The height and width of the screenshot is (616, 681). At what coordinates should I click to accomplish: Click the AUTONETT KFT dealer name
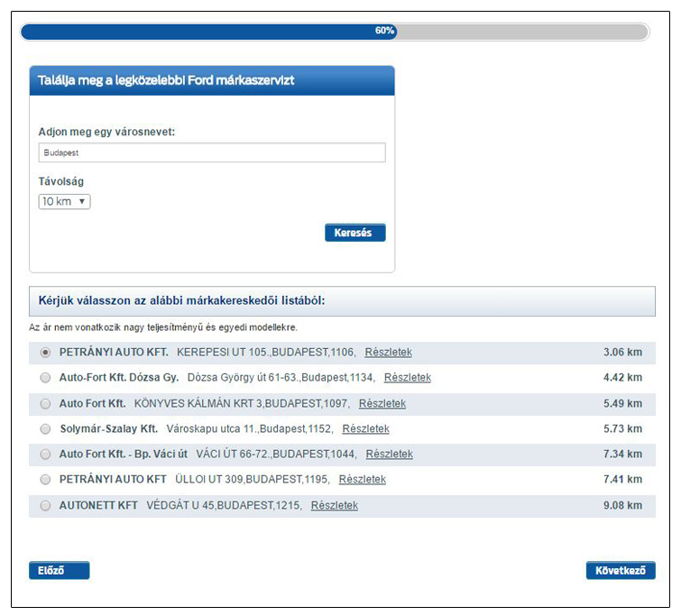tap(98, 505)
